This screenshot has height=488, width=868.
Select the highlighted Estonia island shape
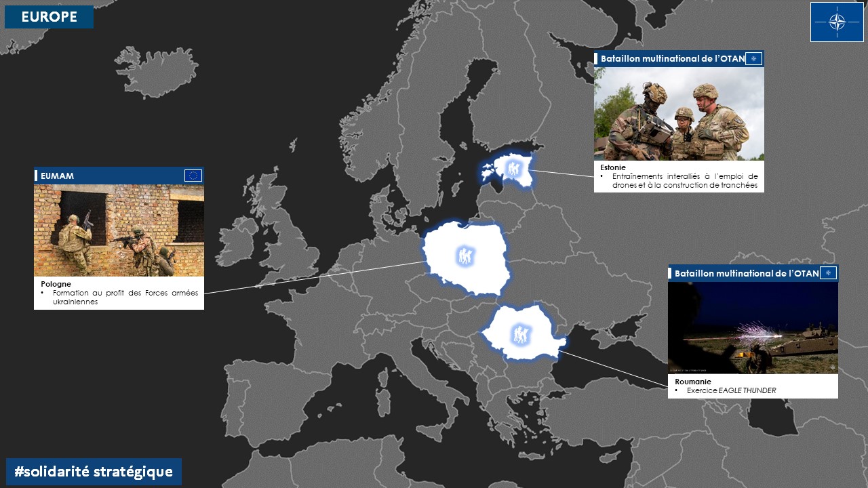tap(488, 173)
